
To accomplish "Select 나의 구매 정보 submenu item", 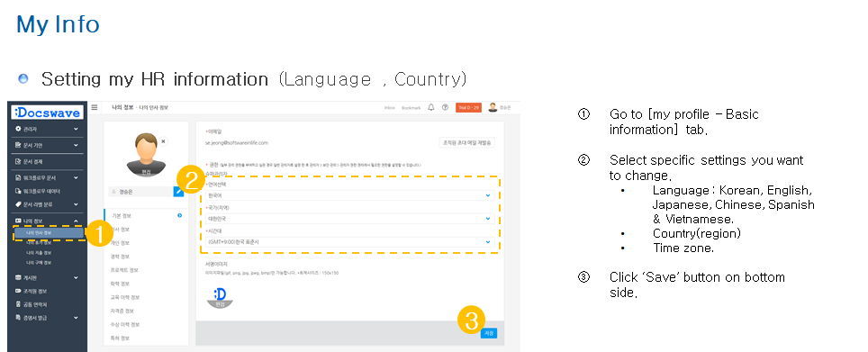I will [39, 262].
